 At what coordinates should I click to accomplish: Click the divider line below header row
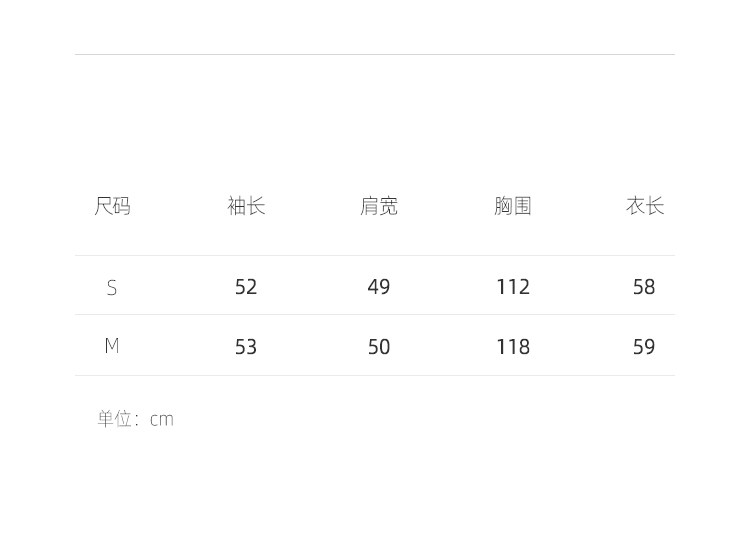(375, 255)
